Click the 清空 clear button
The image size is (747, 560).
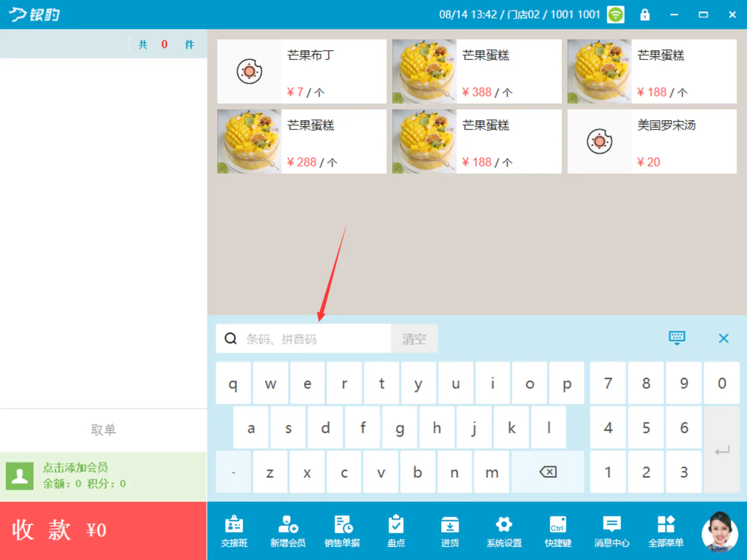click(414, 338)
